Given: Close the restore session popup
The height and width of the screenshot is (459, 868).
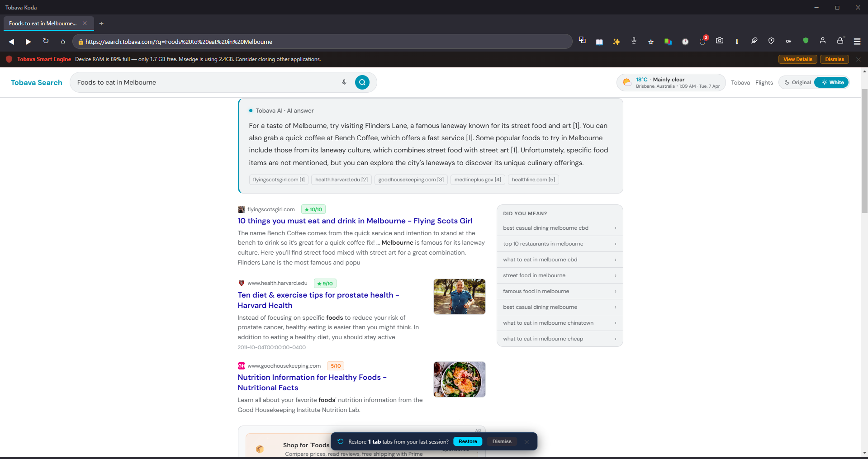Looking at the screenshot, I should pyautogui.click(x=526, y=442).
